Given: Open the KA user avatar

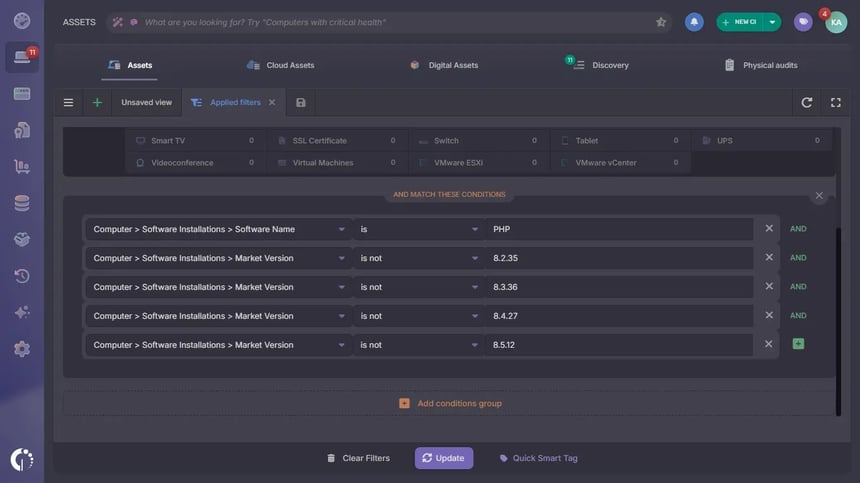Looking at the screenshot, I should pyautogui.click(x=836, y=22).
